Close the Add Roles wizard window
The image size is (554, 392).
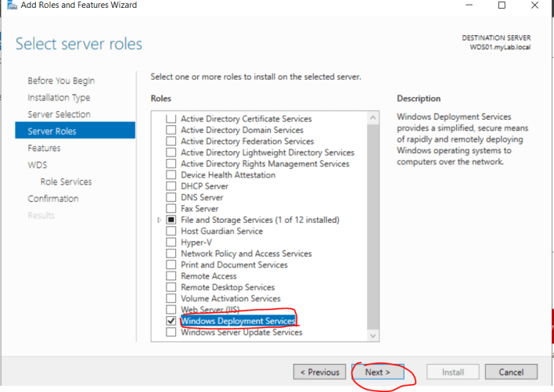[535, 5]
